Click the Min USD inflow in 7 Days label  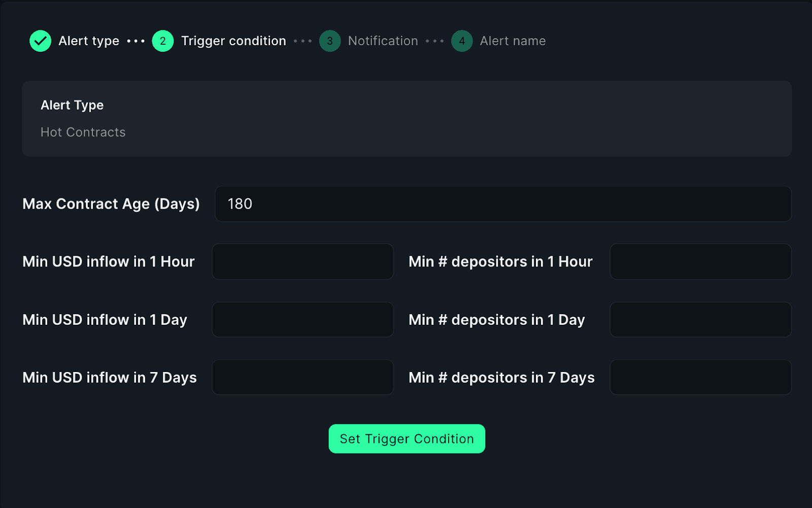click(x=110, y=378)
